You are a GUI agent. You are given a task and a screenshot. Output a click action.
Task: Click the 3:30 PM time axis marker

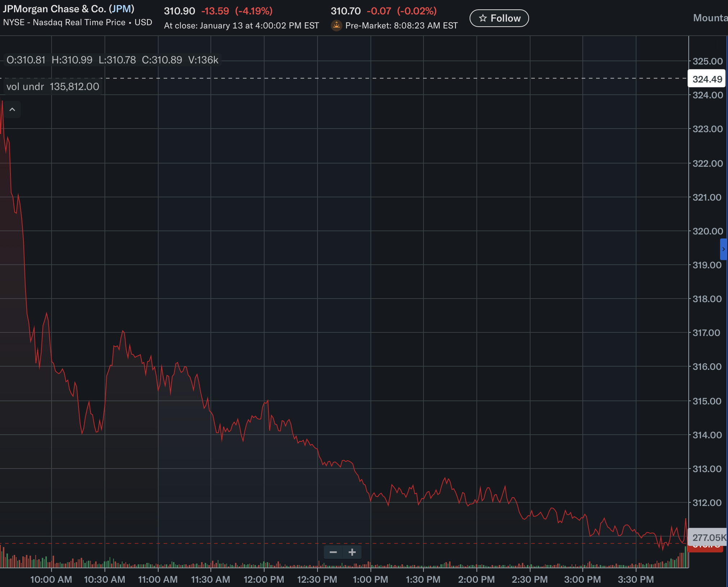636,579
